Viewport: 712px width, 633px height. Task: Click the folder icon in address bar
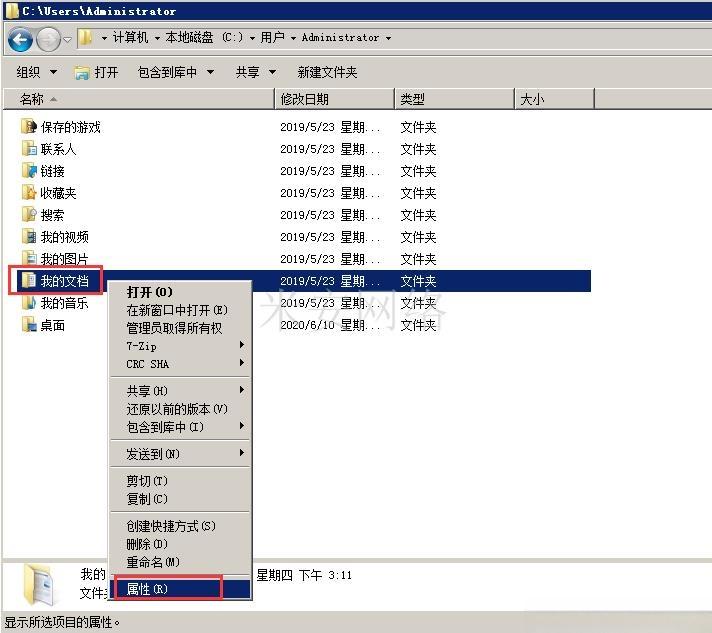pos(85,38)
